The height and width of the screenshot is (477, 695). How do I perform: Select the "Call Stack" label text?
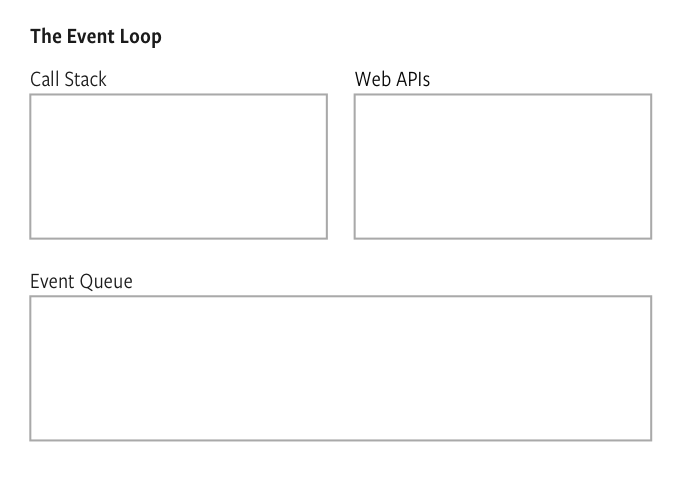click(68, 79)
